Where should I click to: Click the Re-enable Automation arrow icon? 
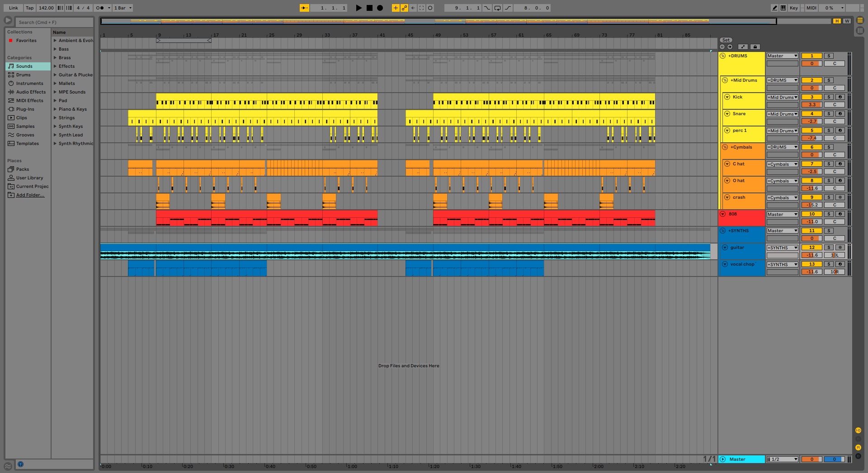(x=413, y=8)
